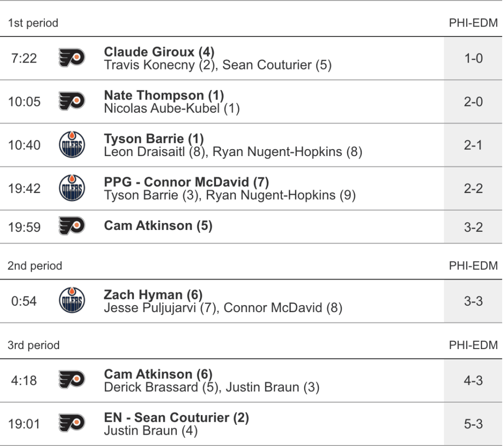Click Zach Hyman (6) goal scorer
Image resolution: width=504 pixels, height=446 pixels.
coord(153,294)
